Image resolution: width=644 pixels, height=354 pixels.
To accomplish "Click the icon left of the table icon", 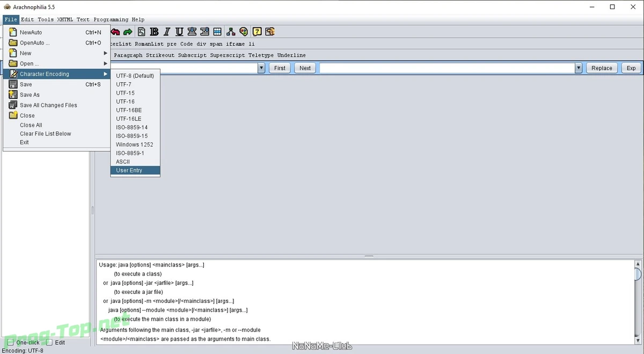I will click(204, 32).
